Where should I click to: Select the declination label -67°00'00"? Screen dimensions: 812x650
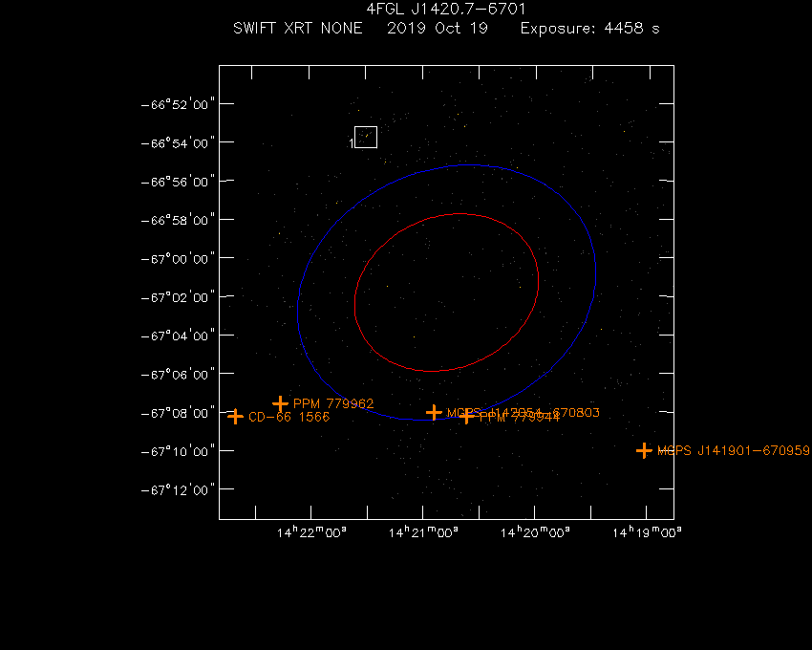(x=178, y=259)
